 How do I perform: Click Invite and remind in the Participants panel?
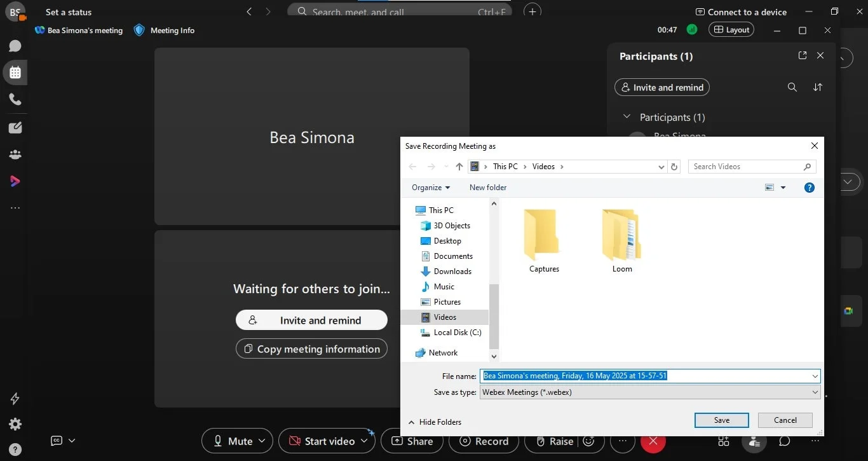pos(661,87)
